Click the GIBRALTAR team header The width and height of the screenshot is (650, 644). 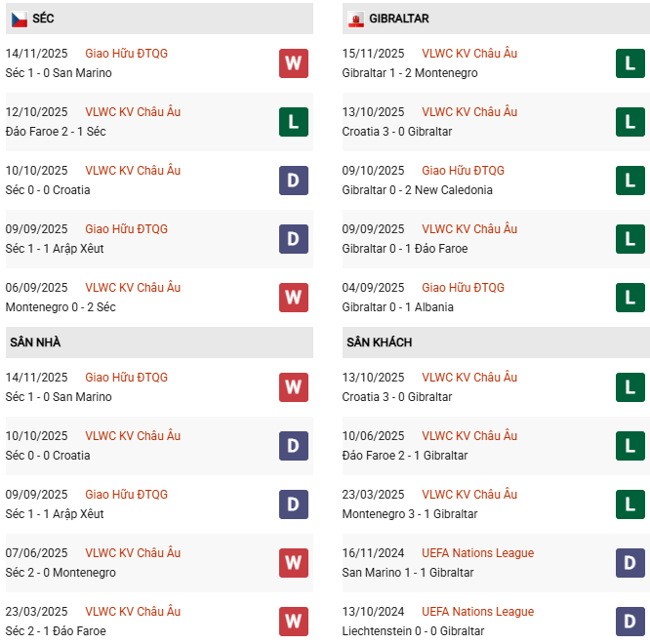point(399,19)
